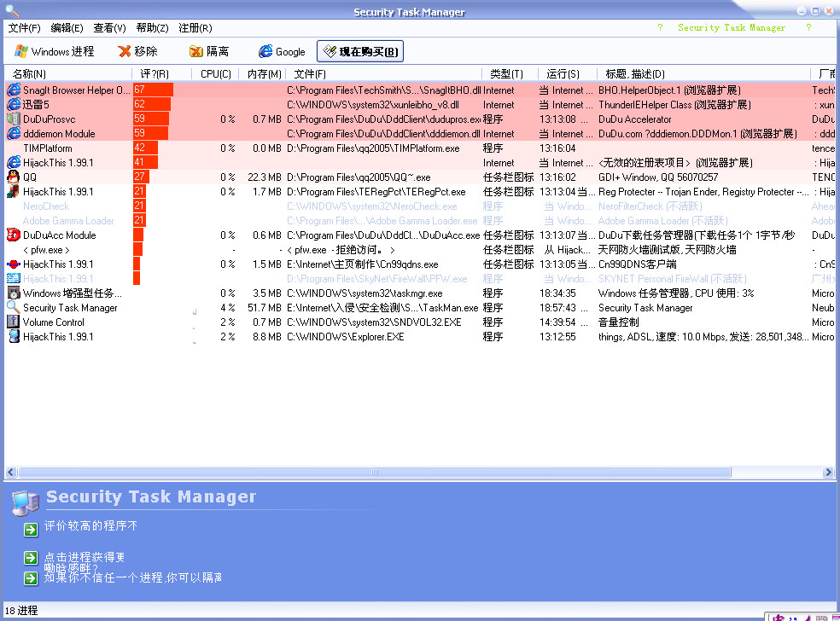Open the 帮助(Z) menu
This screenshot has height=621, width=840.
152,28
